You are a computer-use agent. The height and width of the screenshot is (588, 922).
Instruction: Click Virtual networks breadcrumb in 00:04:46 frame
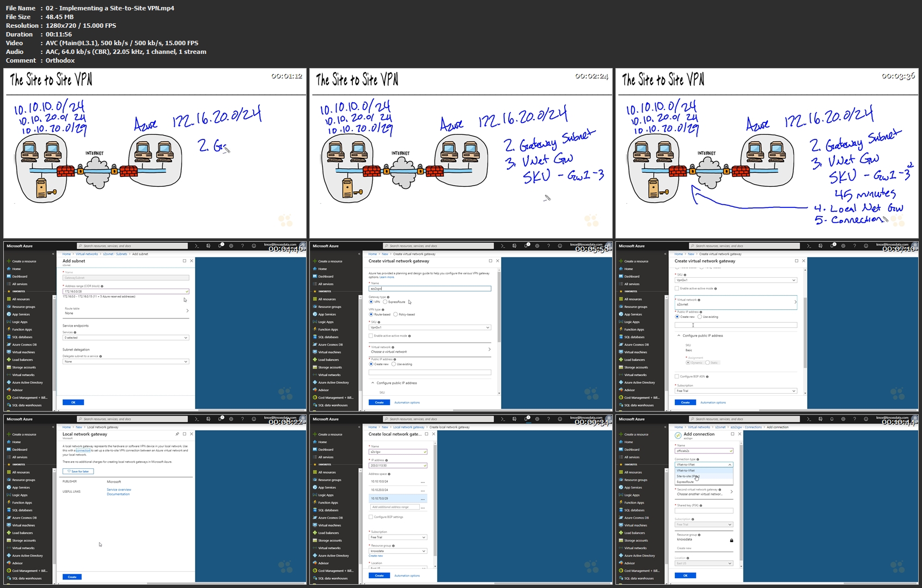point(87,254)
